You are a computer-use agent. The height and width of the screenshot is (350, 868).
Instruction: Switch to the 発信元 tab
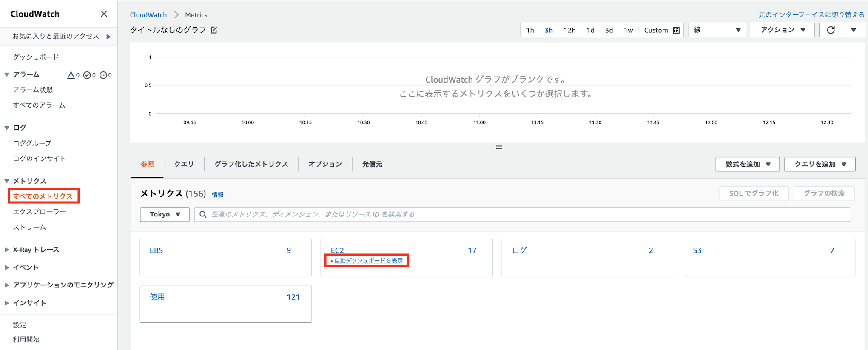pyautogui.click(x=372, y=164)
